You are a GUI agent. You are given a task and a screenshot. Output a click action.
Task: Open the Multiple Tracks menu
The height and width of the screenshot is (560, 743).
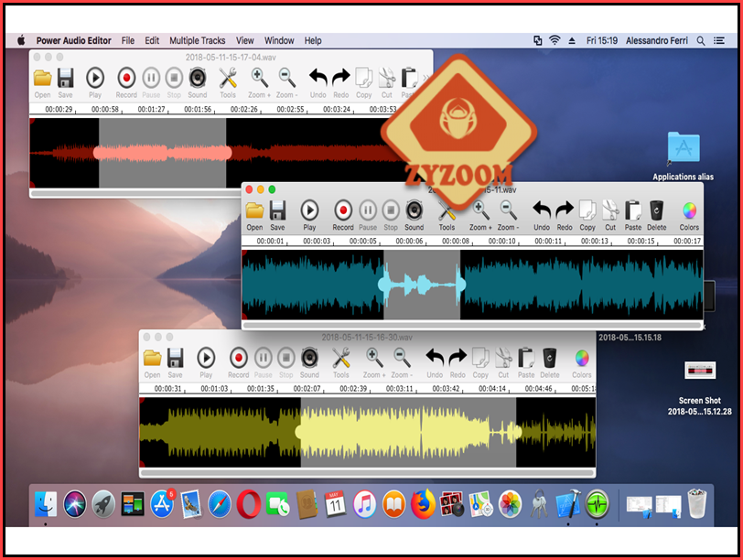tap(198, 41)
